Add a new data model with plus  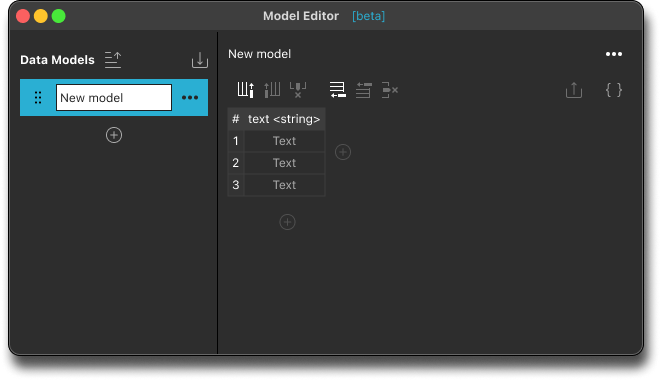tap(114, 135)
